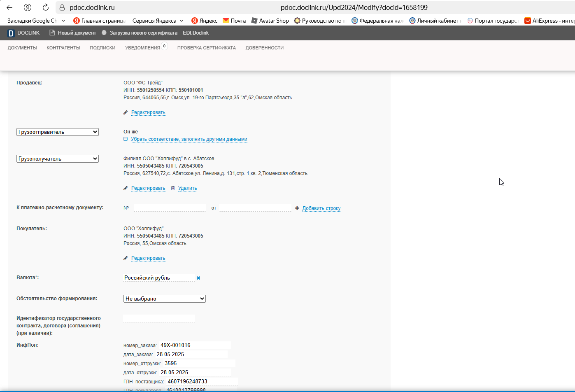Click pencil icon for Грузополучатель edit

(126, 188)
